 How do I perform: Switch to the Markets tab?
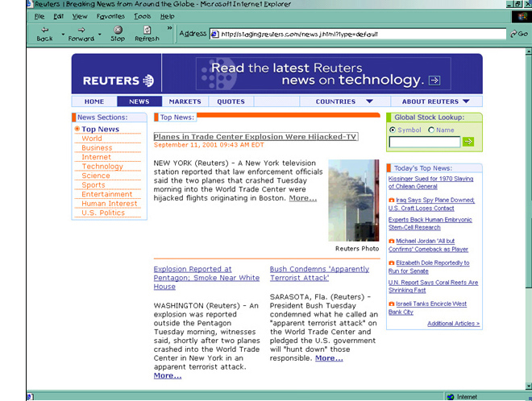point(185,101)
